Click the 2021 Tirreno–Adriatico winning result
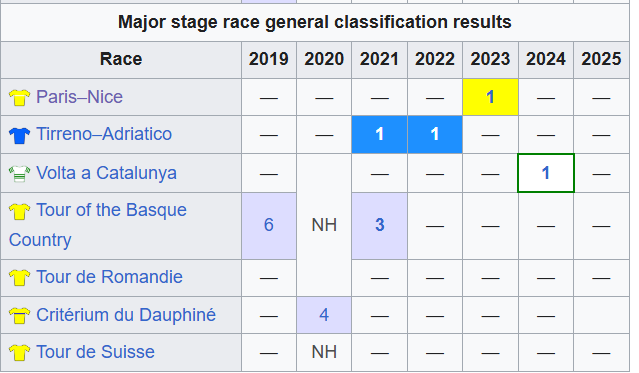Image resolution: width=639 pixels, height=373 pixels. click(x=379, y=134)
